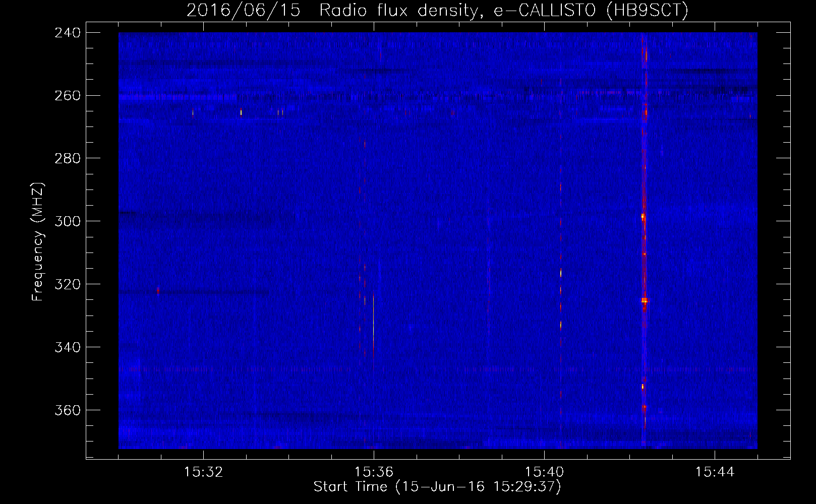Click the 340 frequency tick label
This screenshot has height=504, width=816.
coord(67,347)
